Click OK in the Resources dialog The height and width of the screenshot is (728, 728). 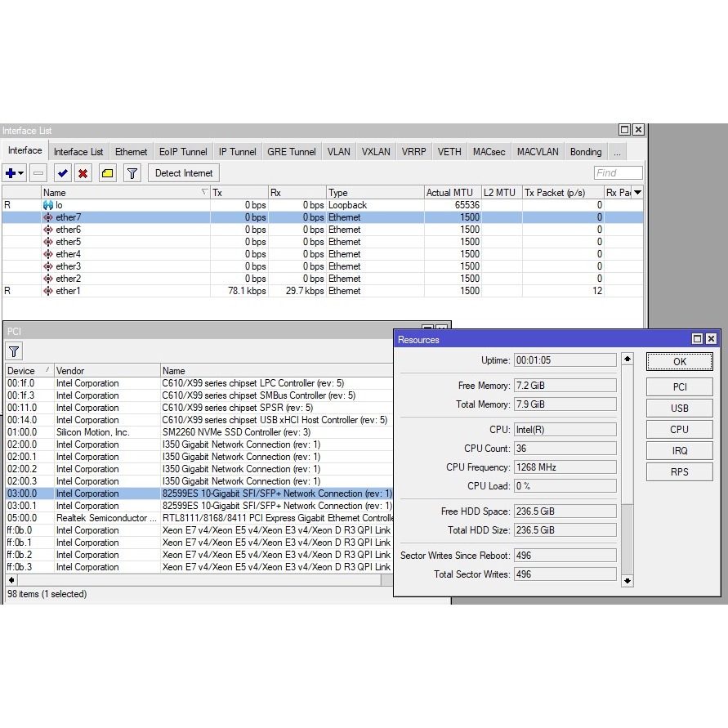point(679,362)
